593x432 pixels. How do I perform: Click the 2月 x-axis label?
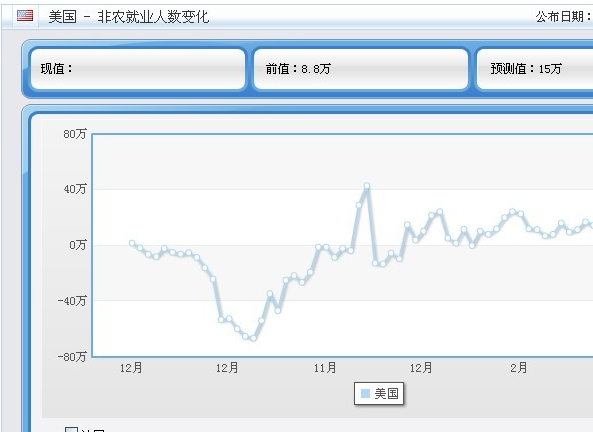tap(518, 368)
